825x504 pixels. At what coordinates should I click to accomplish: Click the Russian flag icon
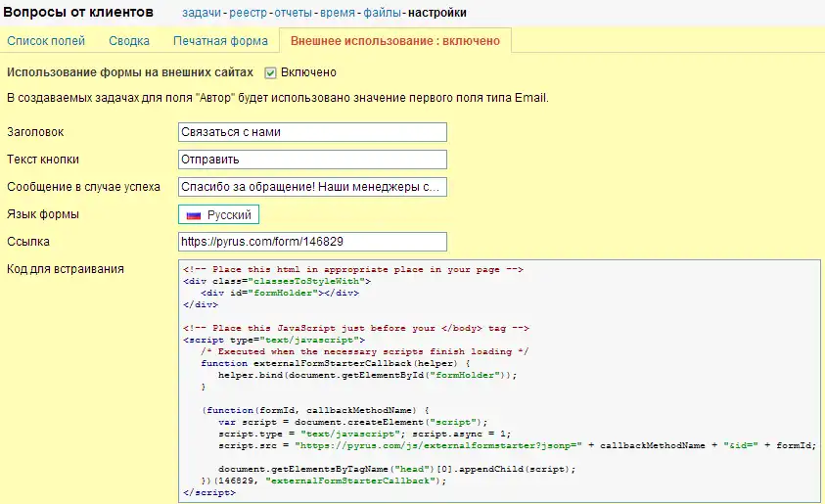[194, 215]
